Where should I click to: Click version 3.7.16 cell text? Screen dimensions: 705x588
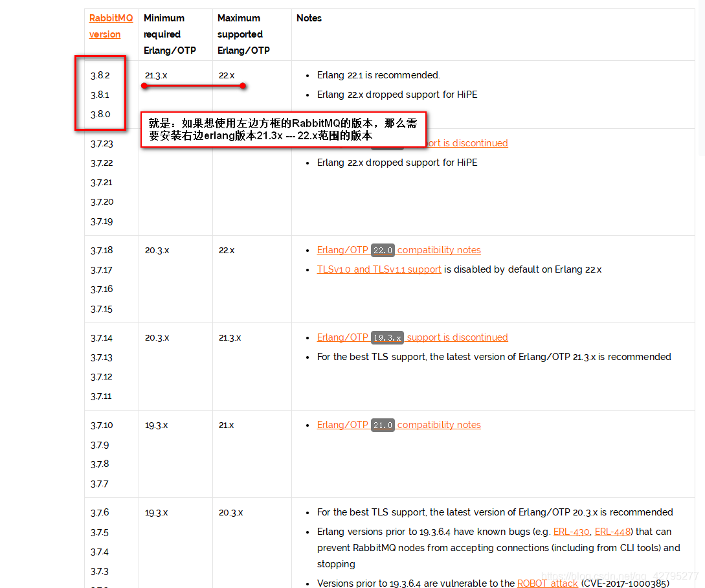click(x=102, y=289)
